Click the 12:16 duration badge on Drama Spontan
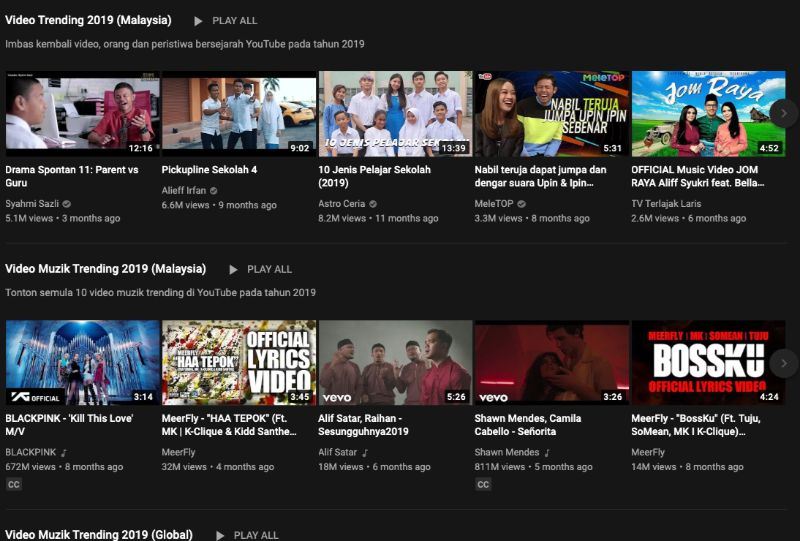Image resolution: width=800 pixels, height=541 pixels. pyautogui.click(x=141, y=148)
